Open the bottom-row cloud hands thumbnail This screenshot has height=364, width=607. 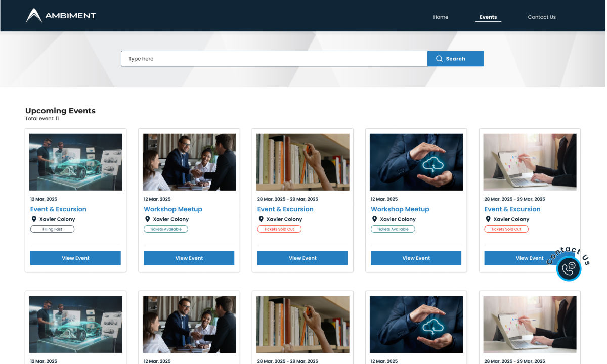point(416,325)
